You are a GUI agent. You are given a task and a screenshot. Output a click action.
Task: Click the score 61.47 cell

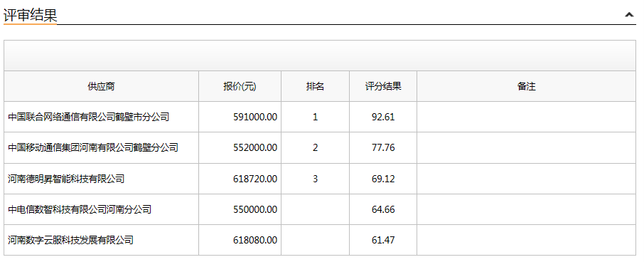(383, 240)
